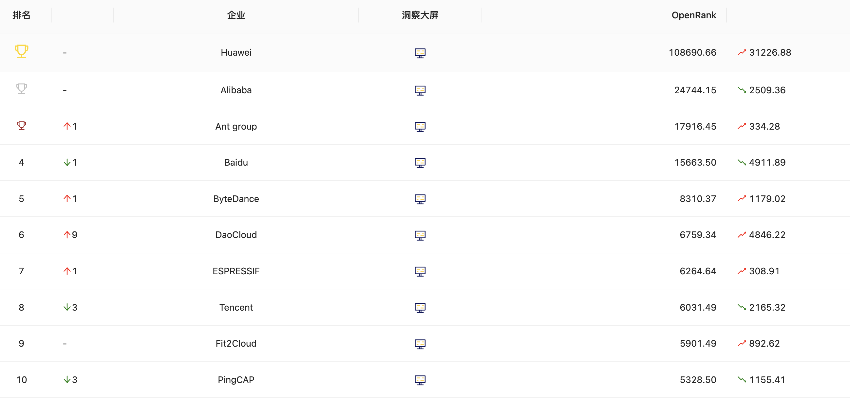Click the 洞察大屏 column header

pos(420,15)
